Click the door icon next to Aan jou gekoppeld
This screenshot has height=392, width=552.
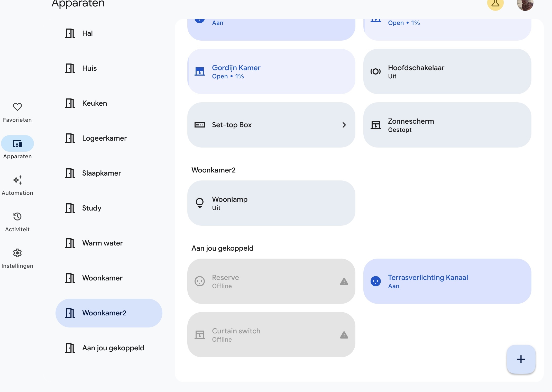click(x=70, y=348)
